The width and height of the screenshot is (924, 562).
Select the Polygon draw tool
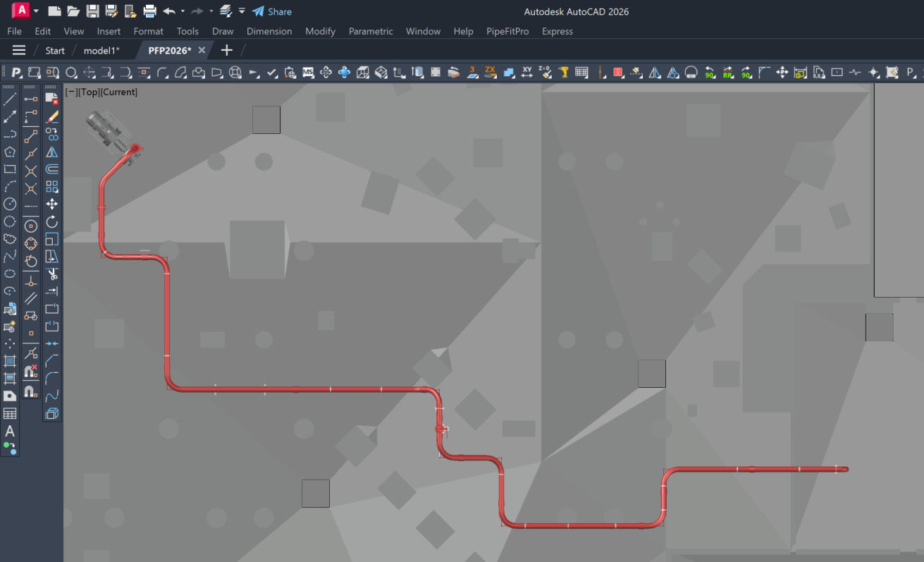(x=10, y=152)
